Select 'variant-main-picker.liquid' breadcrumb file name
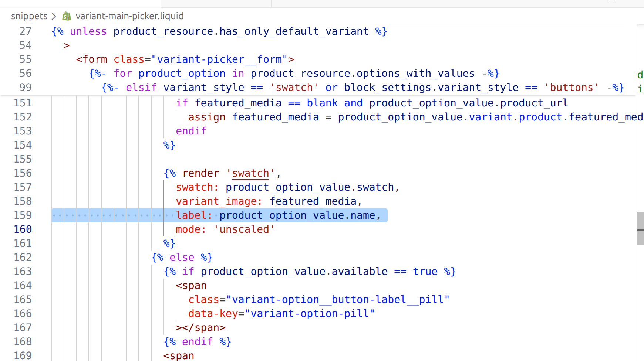This screenshot has height=361, width=644. pos(129,16)
